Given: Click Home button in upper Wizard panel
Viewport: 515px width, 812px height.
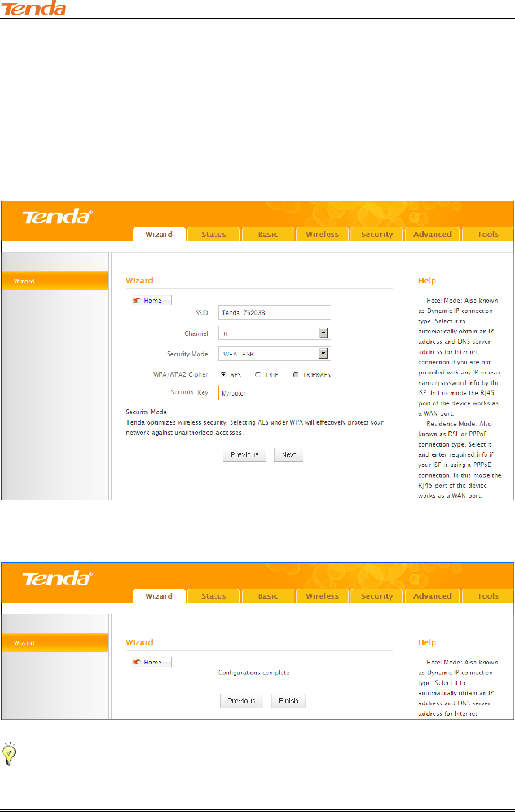Looking at the screenshot, I should 151,301.
